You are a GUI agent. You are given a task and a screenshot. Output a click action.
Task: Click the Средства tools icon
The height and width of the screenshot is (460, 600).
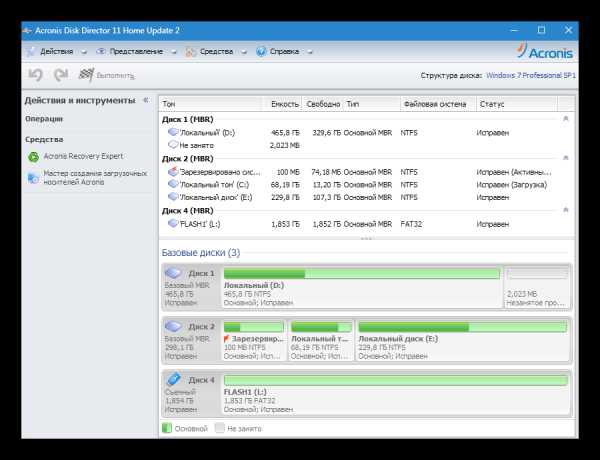pyautogui.click(x=191, y=52)
